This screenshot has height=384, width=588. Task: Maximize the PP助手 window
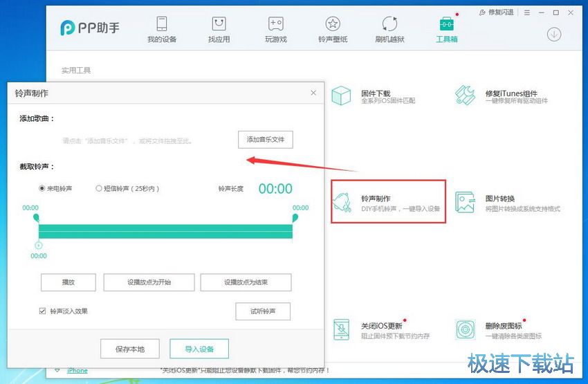click(x=556, y=12)
